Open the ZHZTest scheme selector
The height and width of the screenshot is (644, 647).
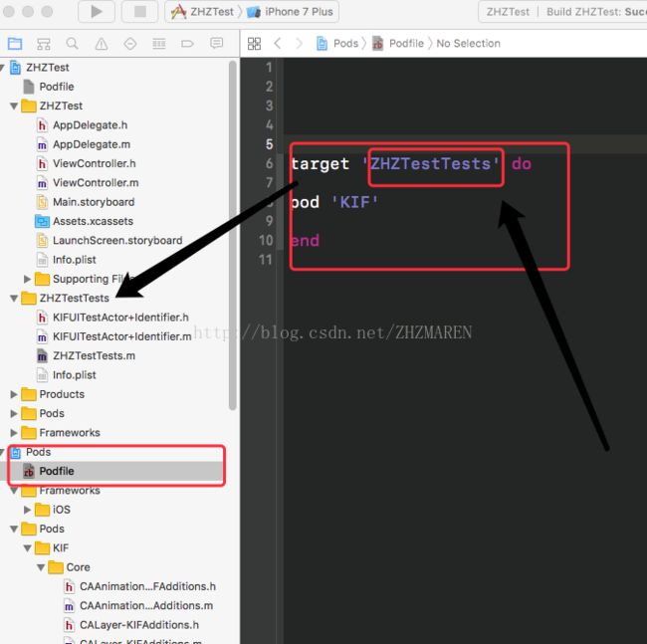tap(203, 12)
